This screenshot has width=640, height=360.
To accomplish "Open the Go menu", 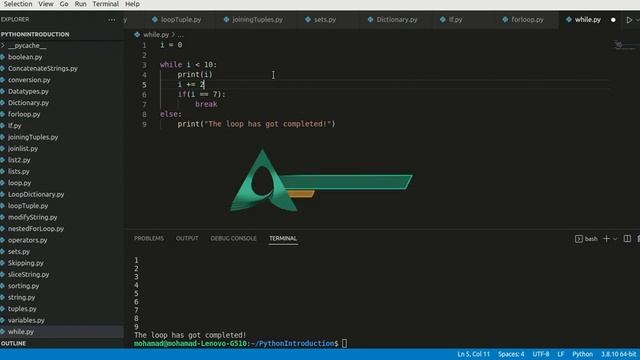I will point(64,4).
